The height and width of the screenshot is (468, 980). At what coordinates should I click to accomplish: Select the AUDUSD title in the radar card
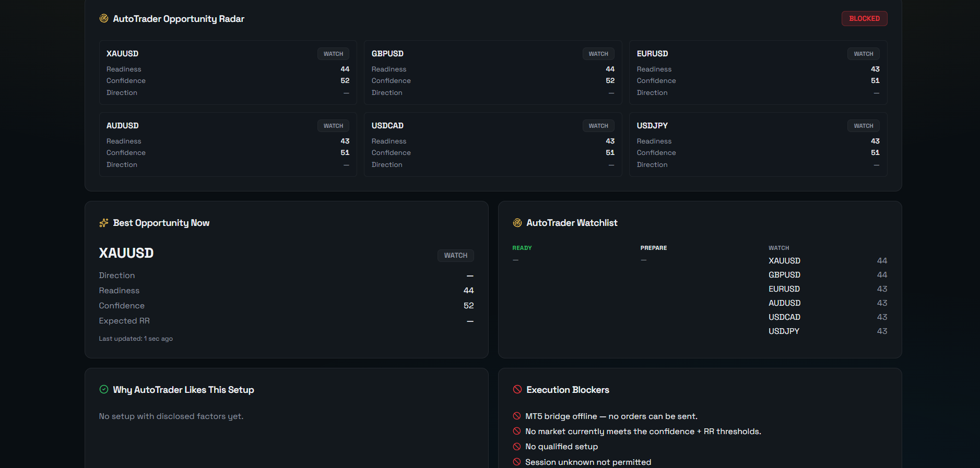tap(123, 126)
